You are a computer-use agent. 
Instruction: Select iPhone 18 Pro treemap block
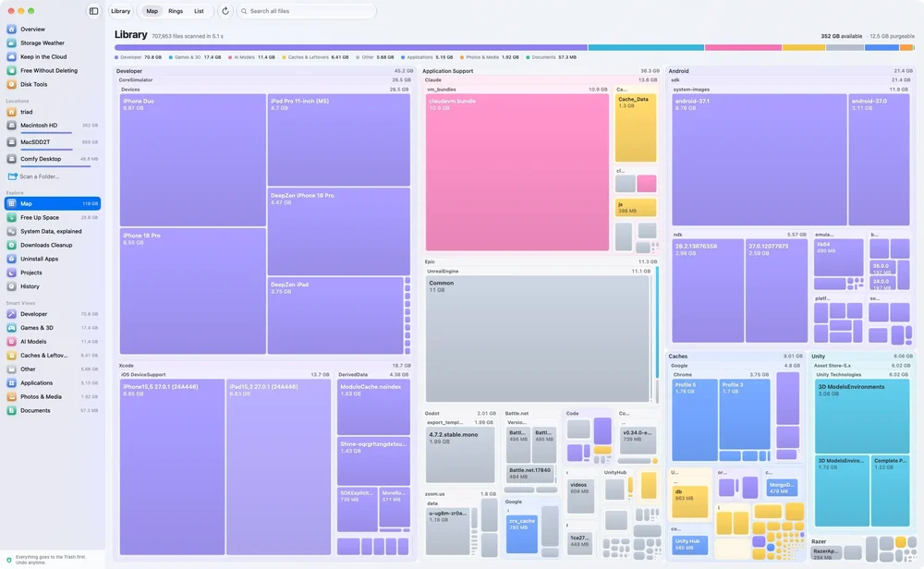193,291
